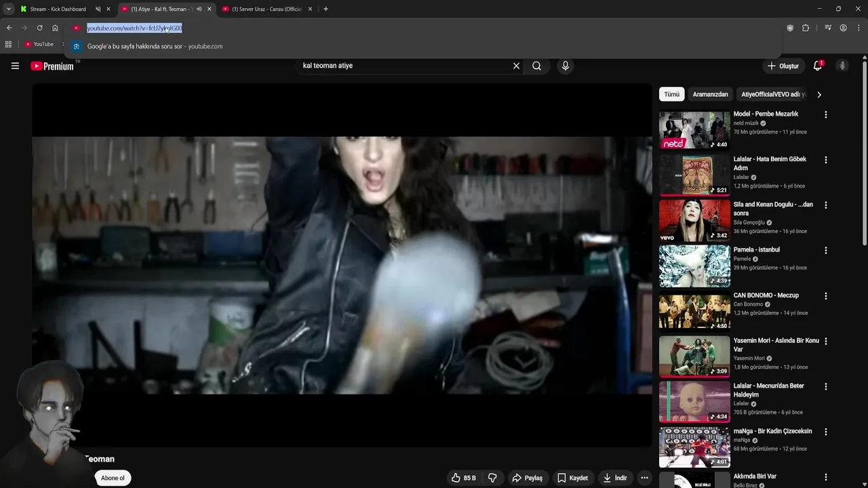The width and height of the screenshot is (868, 488).
Task: Subscribe using the Abone ol button
Action: click(113, 478)
